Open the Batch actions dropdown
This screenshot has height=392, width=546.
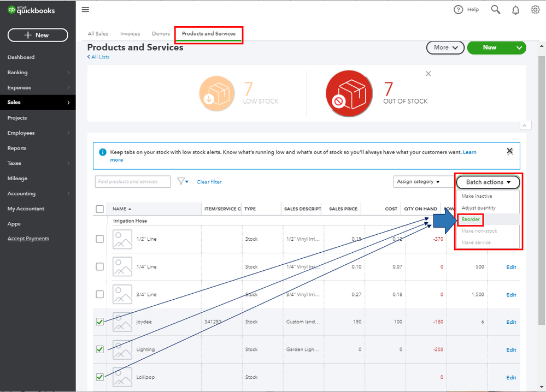tap(488, 182)
